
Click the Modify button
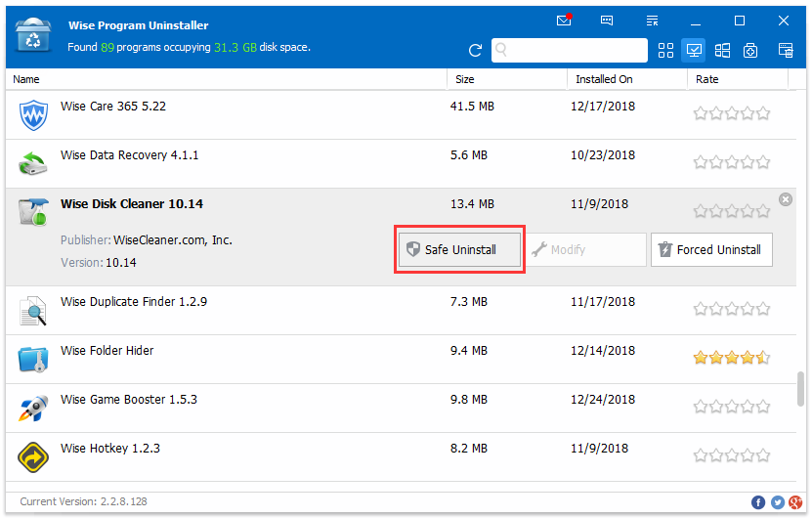585,249
